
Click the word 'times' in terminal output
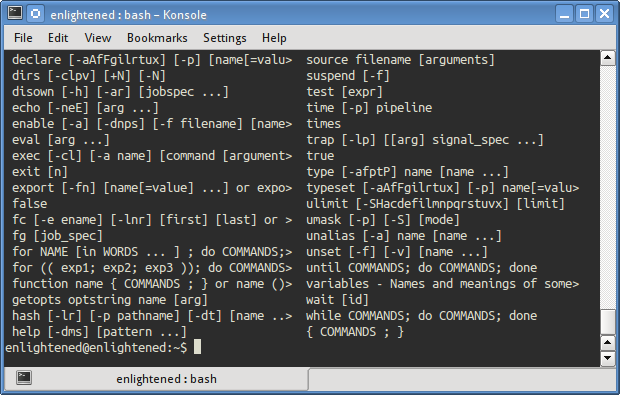[x=323, y=124]
